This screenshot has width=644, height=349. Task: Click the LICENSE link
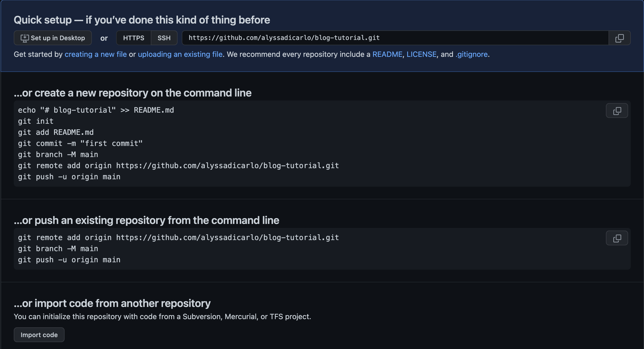(x=421, y=54)
